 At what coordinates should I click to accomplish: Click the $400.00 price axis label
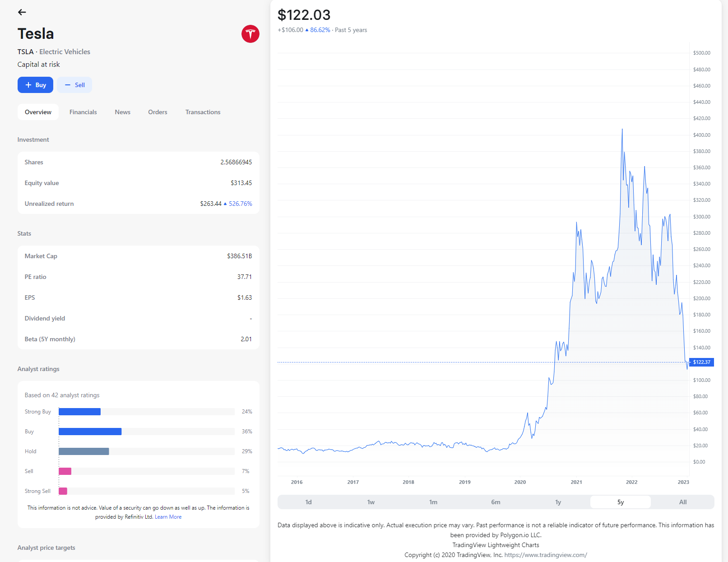tap(701, 135)
